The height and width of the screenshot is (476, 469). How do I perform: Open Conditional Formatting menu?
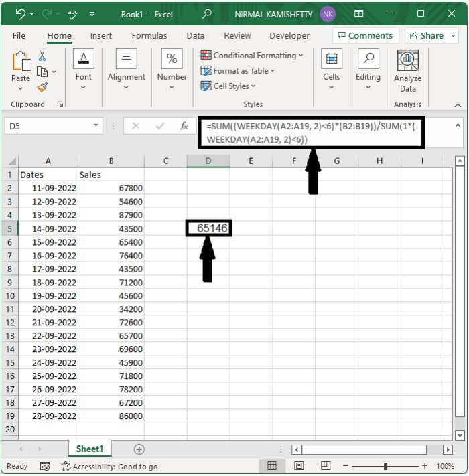[x=252, y=56]
